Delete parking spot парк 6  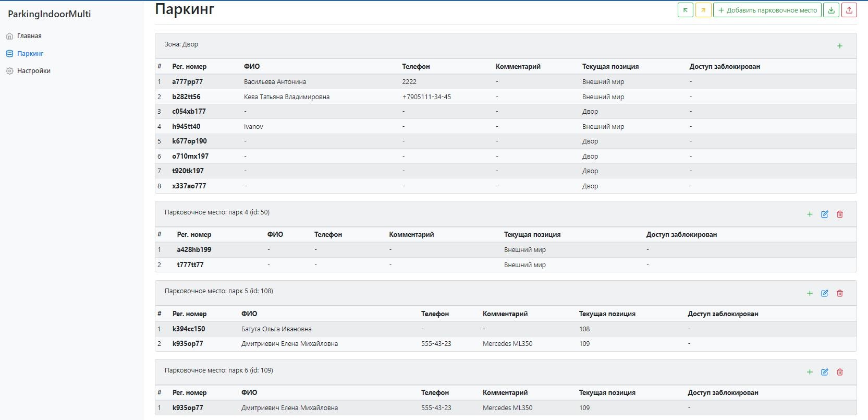coord(840,372)
